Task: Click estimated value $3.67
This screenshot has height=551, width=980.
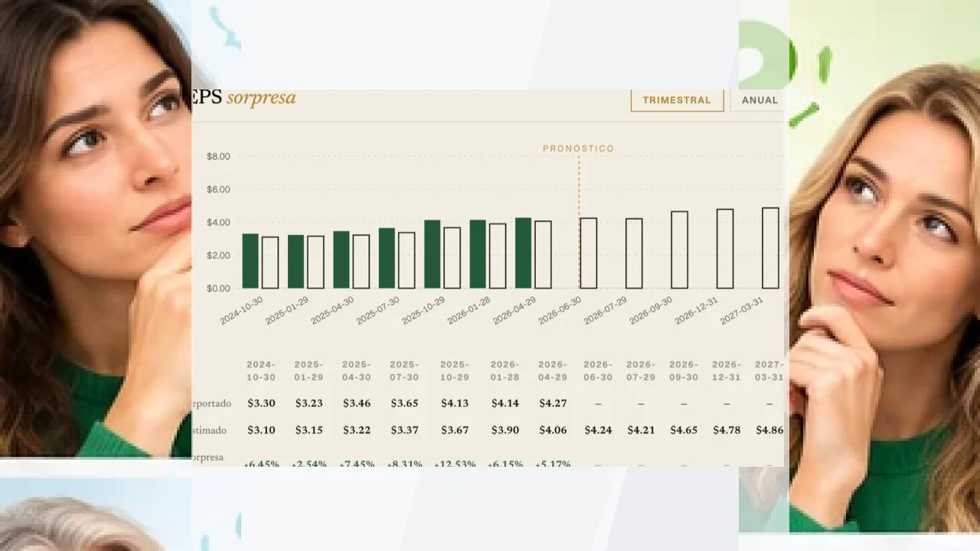Action: pos(455,431)
